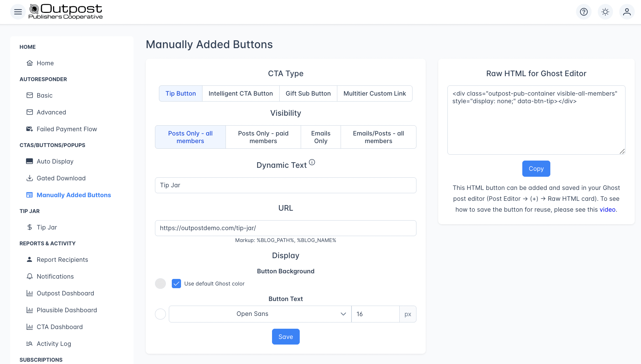
Task: Click the Outpost Dashboard chart icon
Action: (30, 293)
